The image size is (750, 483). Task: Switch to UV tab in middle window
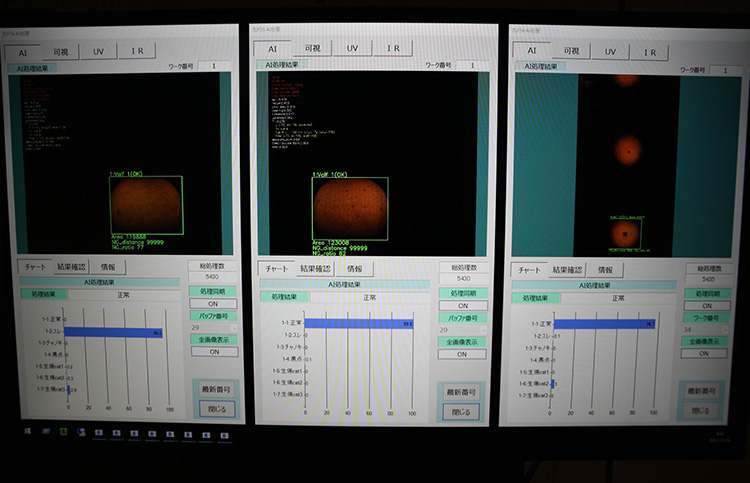352,48
